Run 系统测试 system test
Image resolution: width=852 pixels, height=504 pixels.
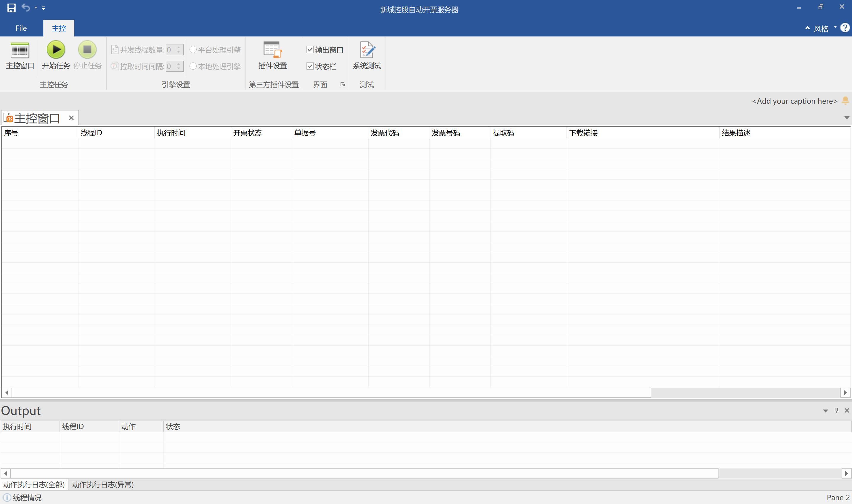point(367,56)
